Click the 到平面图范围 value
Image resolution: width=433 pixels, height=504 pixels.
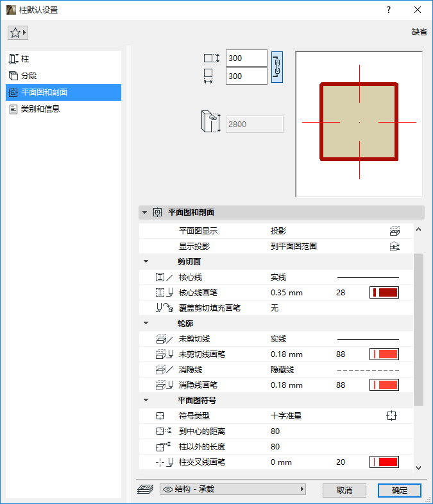click(294, 246)
